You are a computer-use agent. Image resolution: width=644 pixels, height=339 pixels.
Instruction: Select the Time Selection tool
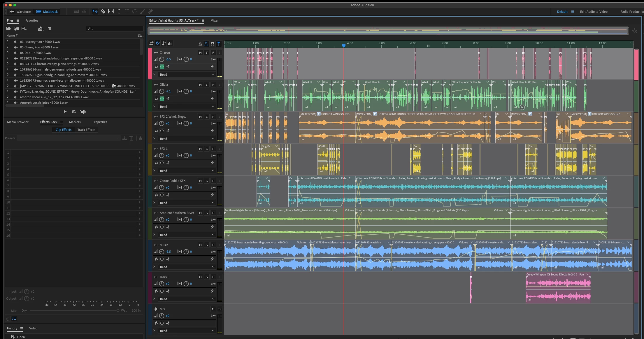[x=119, y=12]
